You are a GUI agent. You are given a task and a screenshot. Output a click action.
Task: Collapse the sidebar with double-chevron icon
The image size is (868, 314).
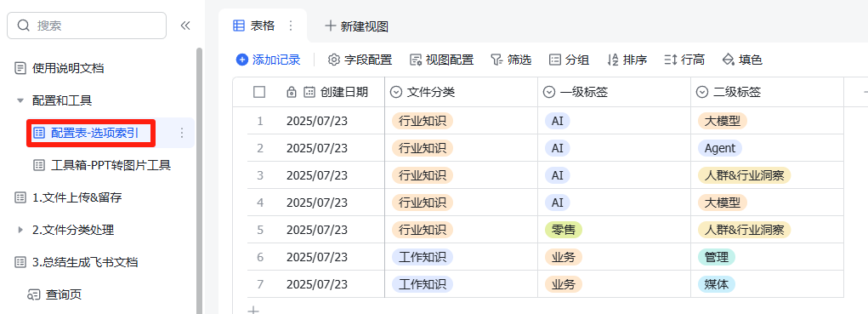pos(185,26)
